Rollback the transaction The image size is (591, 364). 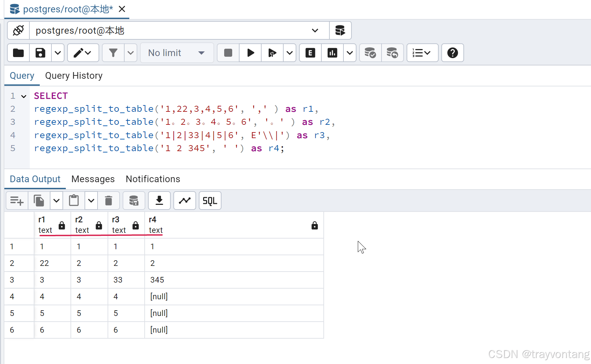click(x=392, y=53)
